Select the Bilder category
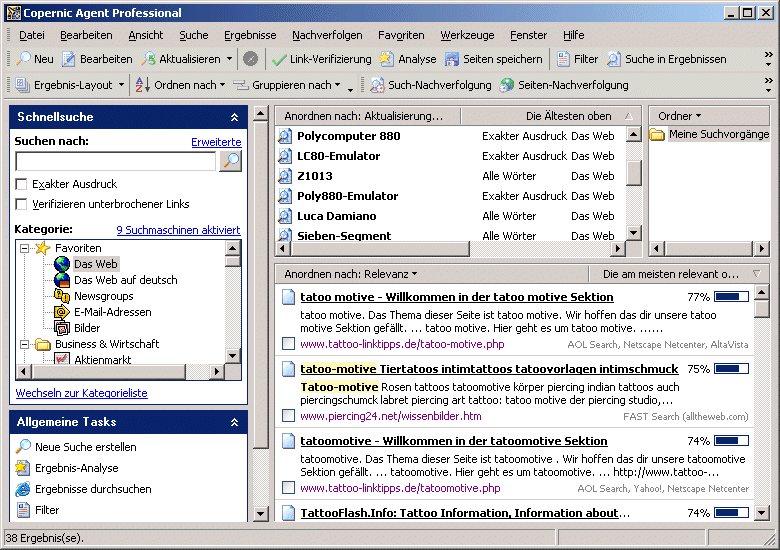This screenshot has height=550, width=780. (87, 328)
